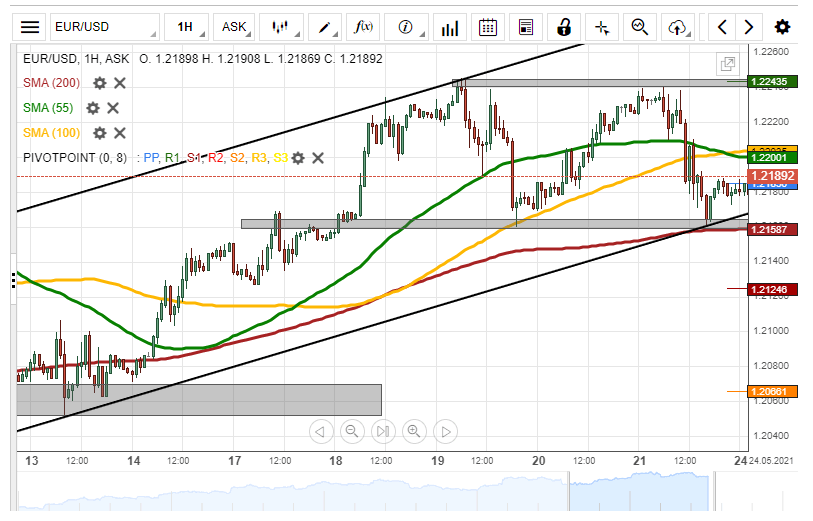Go to previous with left chevron
The image size is (813, 521).
[722, 27]
